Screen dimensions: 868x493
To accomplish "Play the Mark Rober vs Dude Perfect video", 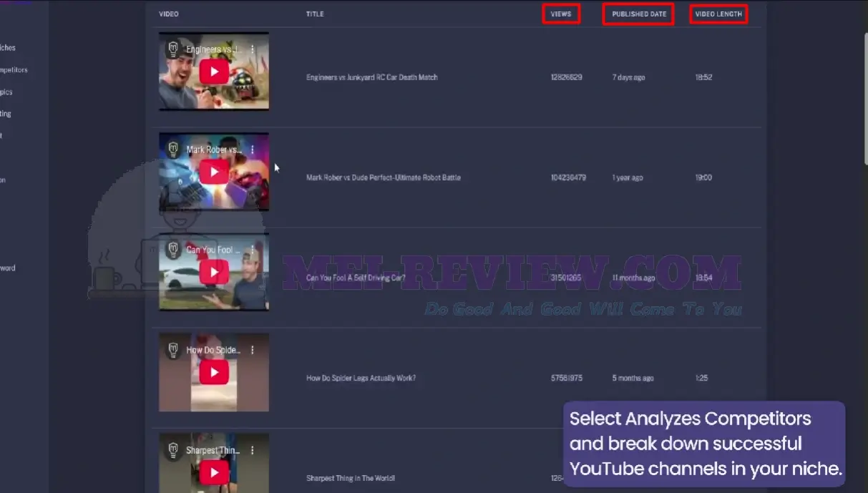I will [x=214, y=172].
